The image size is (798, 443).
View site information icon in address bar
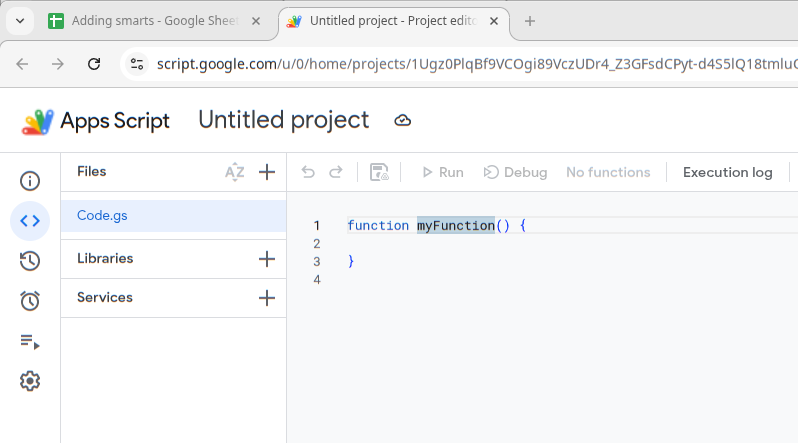(x=137, y=64)
